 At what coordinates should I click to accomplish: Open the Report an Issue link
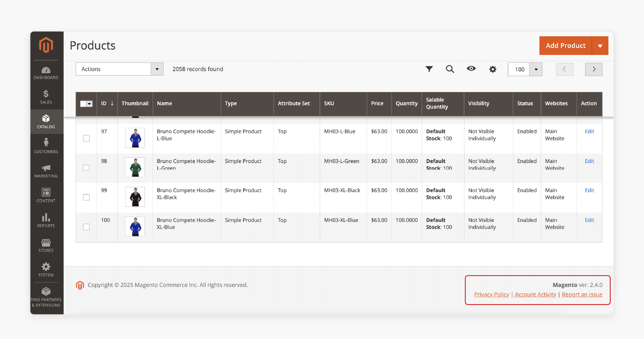pos(582,294)
